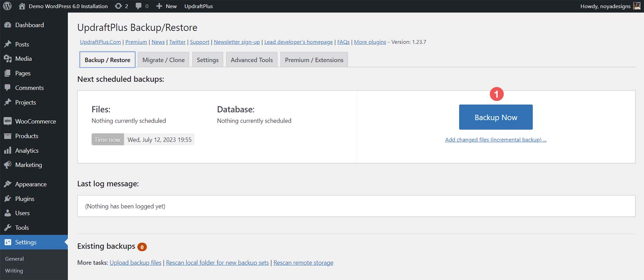The image size is (644, 280).
Task: Click the Products box icon
Action: coord(8,136)
